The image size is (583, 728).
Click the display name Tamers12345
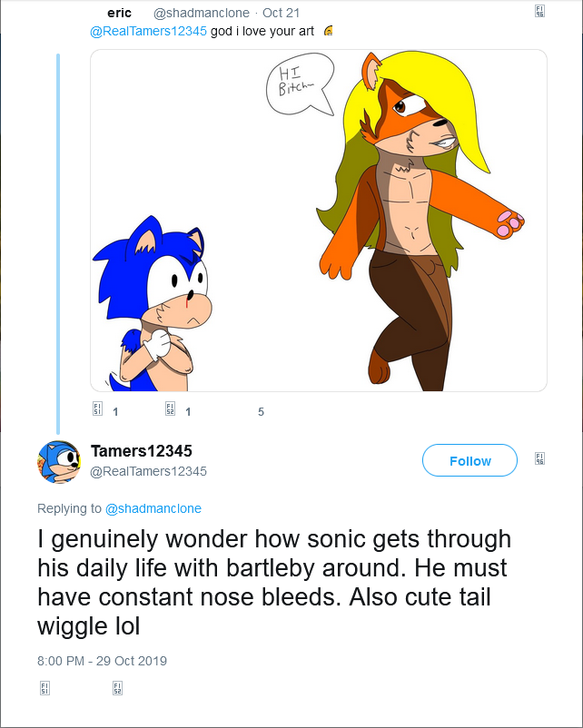[141, 451]
